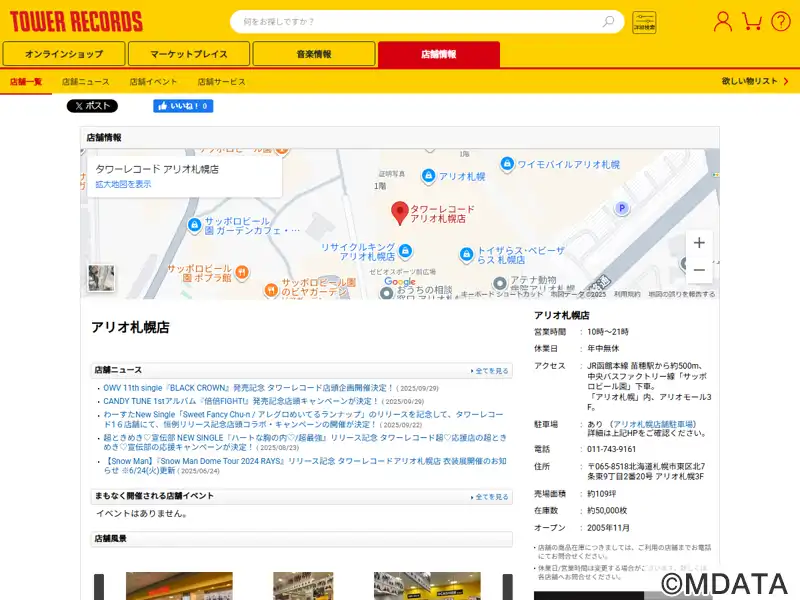The width and height of the screenshot is (800, 600).
Task: Click the 欲しい物リスト chevron arrow
Action: click(786, 81)
